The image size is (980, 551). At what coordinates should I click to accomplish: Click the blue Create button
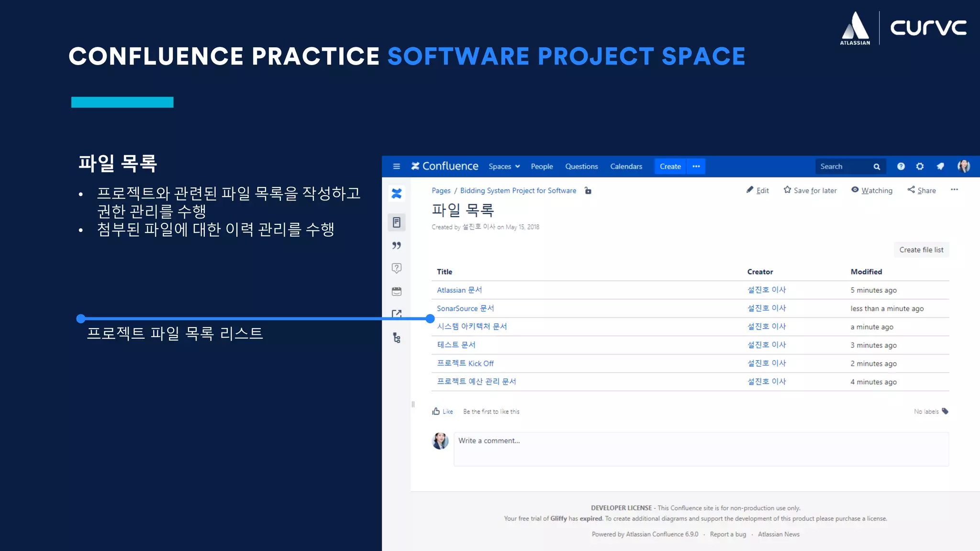(x=670, y=166)
